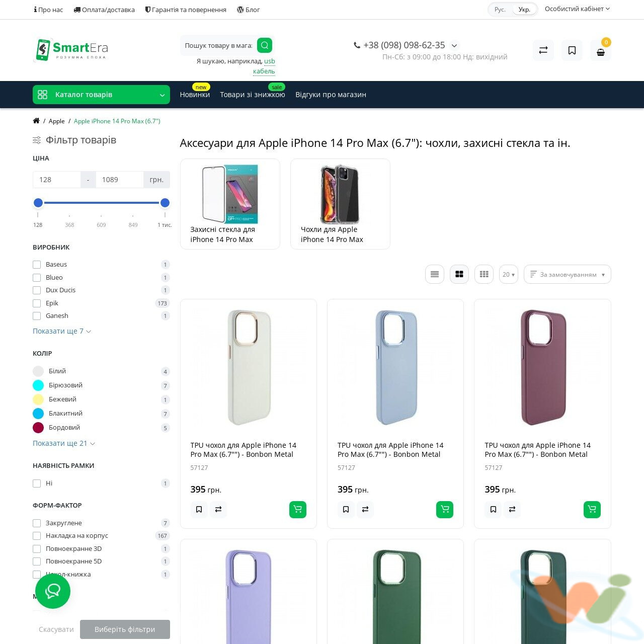Screen dimensions: 644x644
Task: Tick the Blueo manufacturer checkbox
Action: point(37,278)
